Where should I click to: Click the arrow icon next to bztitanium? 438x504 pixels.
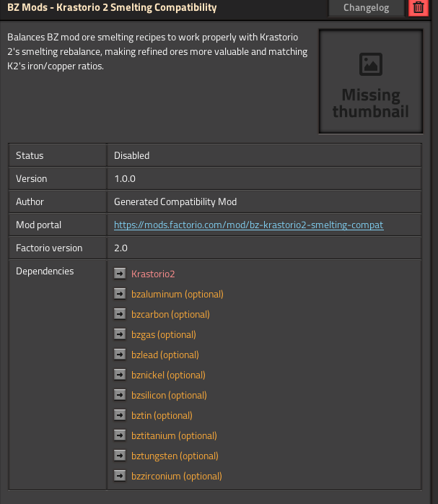tap(120, 435)
